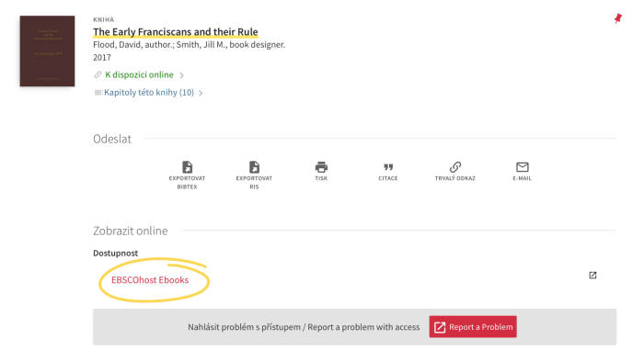Screen dimensions: 644x362
Task: Click the brown book cover thumbnail
Action: (x=47, y=51)
